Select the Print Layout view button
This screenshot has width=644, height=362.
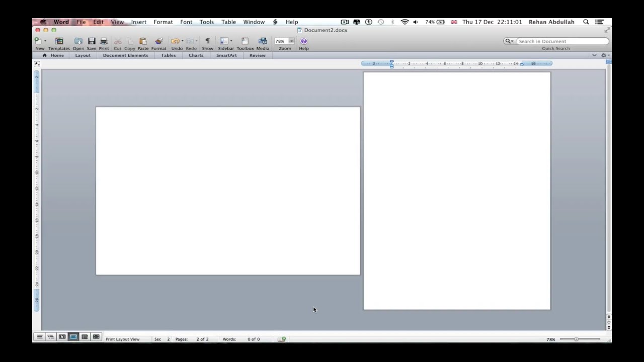pos(73,337)
